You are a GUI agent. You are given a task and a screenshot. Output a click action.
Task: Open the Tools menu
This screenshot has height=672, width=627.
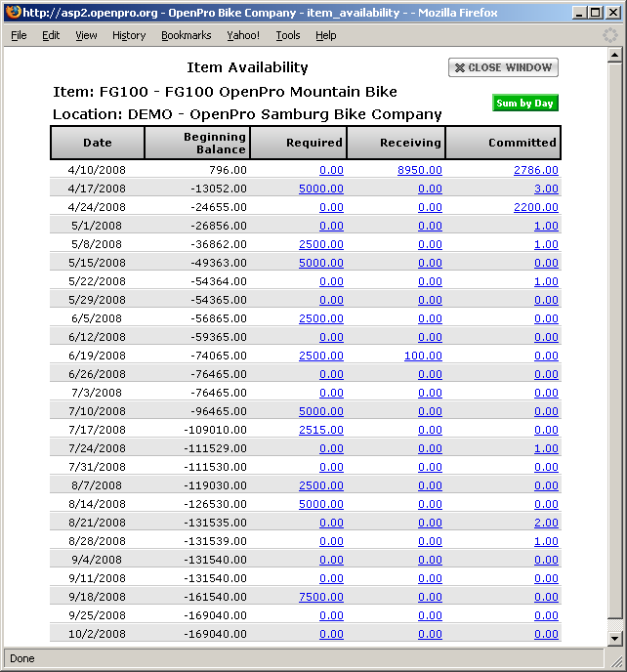coord(287,35)
